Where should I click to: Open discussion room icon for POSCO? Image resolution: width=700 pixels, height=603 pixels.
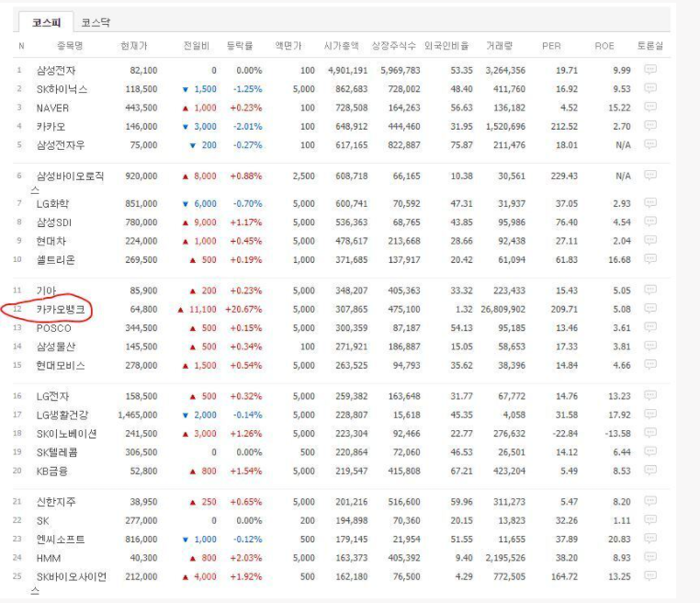click(650, 327)
